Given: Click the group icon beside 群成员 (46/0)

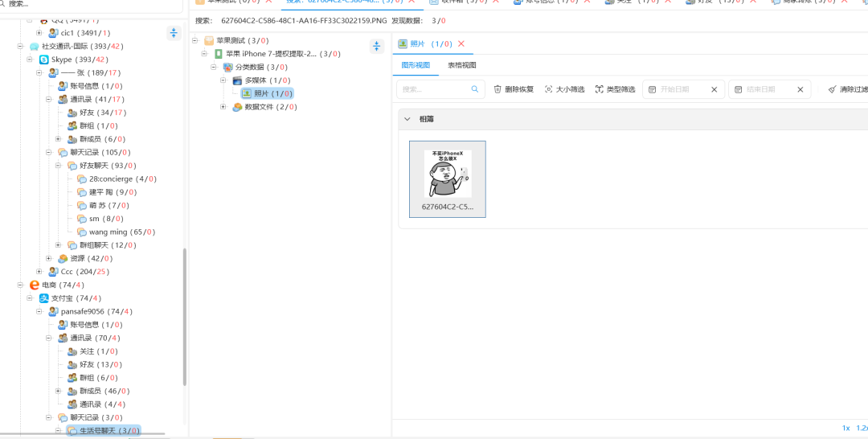Looking at the screenshot, I should (x=72, y=392).
